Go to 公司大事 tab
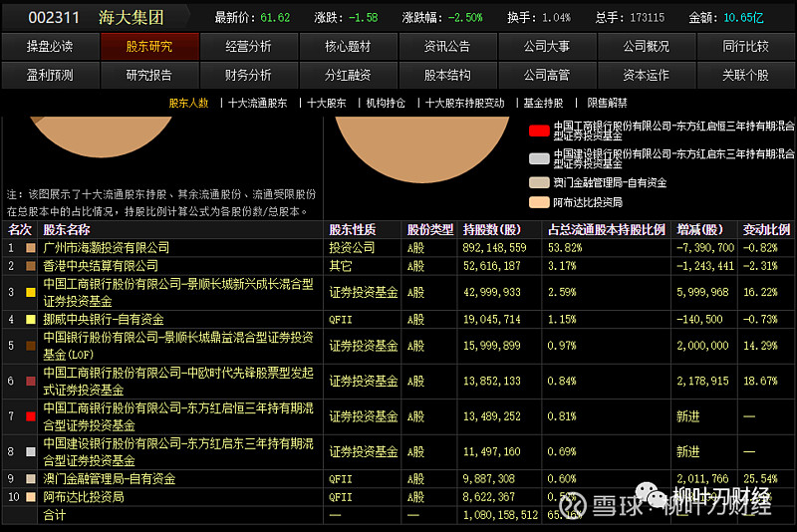 pos(547,47)
